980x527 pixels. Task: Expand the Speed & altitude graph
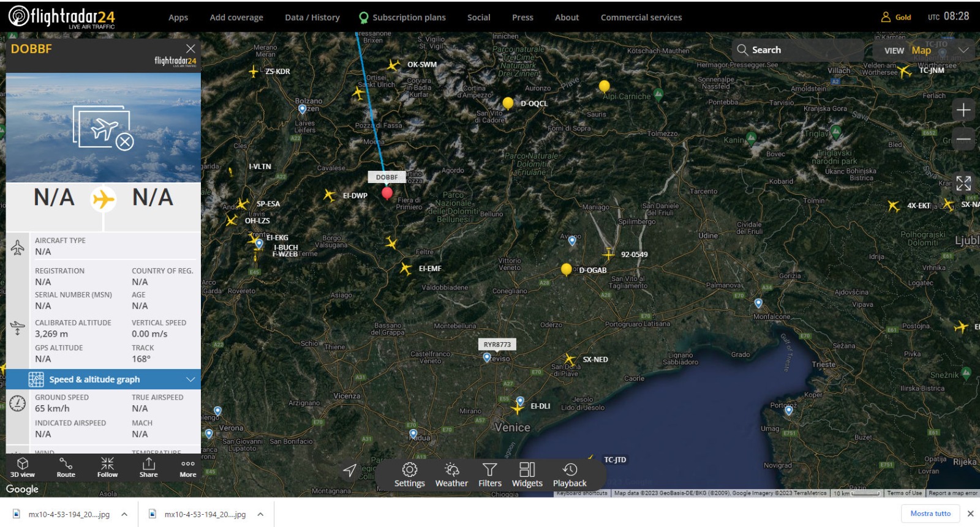click(x=104, y=379)
